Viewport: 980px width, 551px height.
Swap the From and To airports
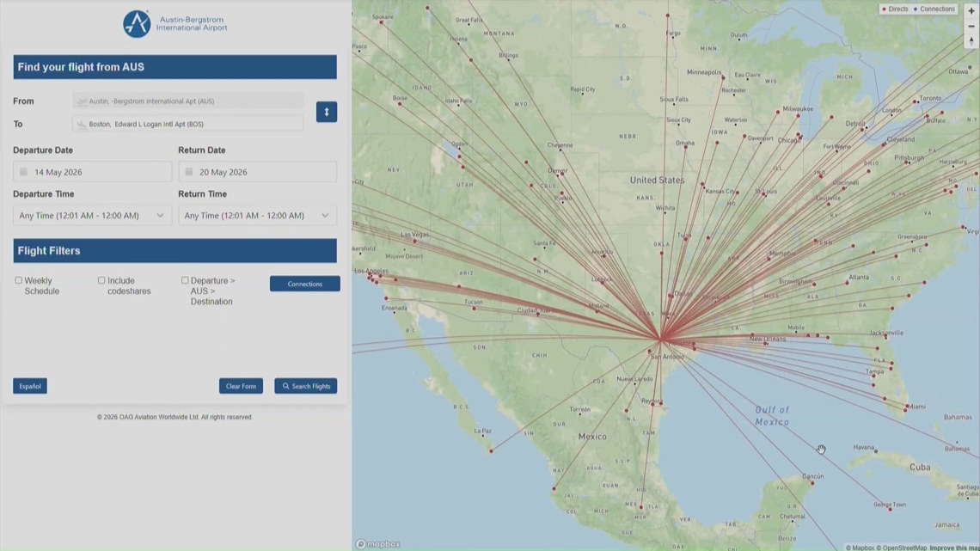[x=327, y=112]
